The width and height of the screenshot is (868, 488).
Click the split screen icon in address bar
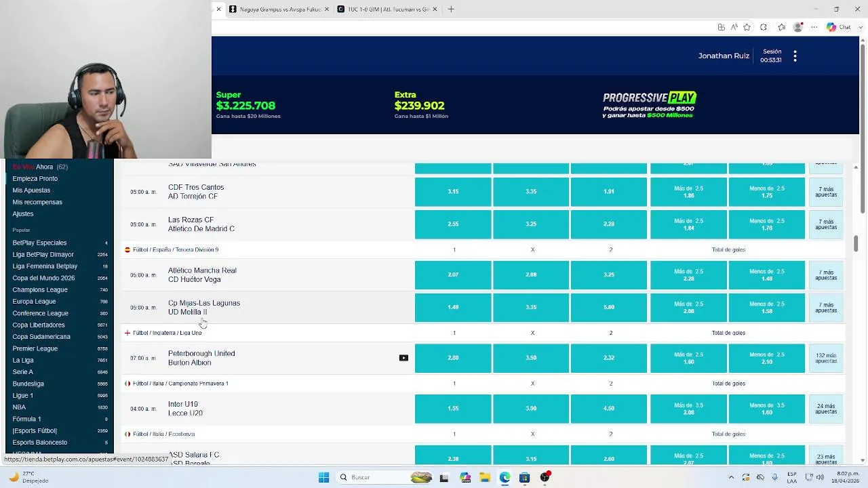tap(721, 27)
